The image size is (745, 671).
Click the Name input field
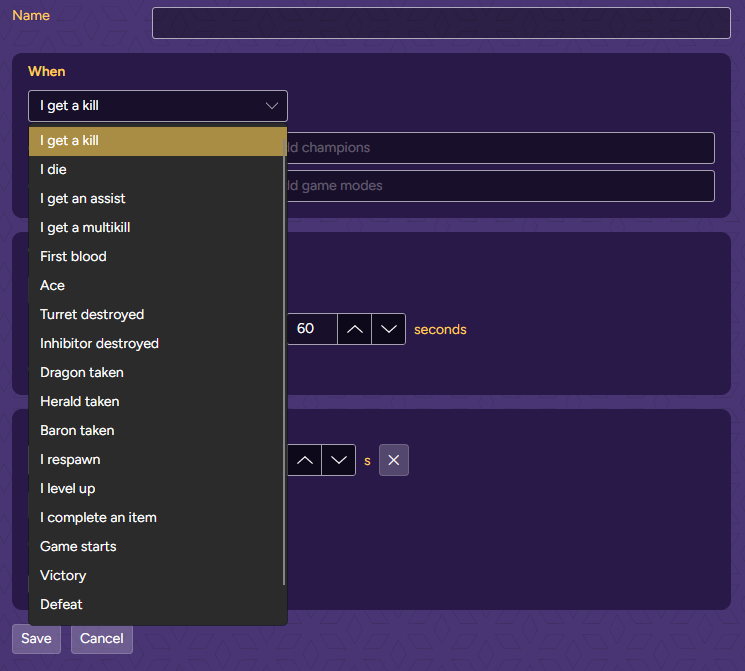coord(441,23)
